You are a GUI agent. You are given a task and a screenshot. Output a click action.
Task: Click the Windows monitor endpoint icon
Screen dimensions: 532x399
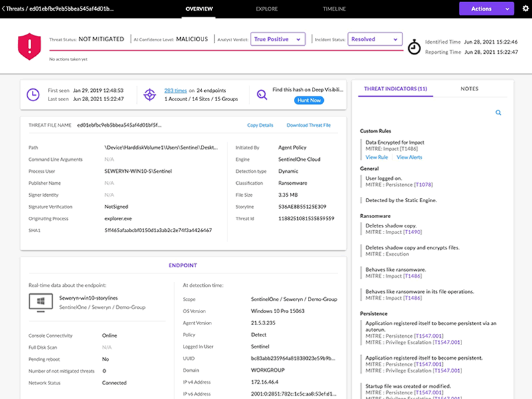[41, 303]
